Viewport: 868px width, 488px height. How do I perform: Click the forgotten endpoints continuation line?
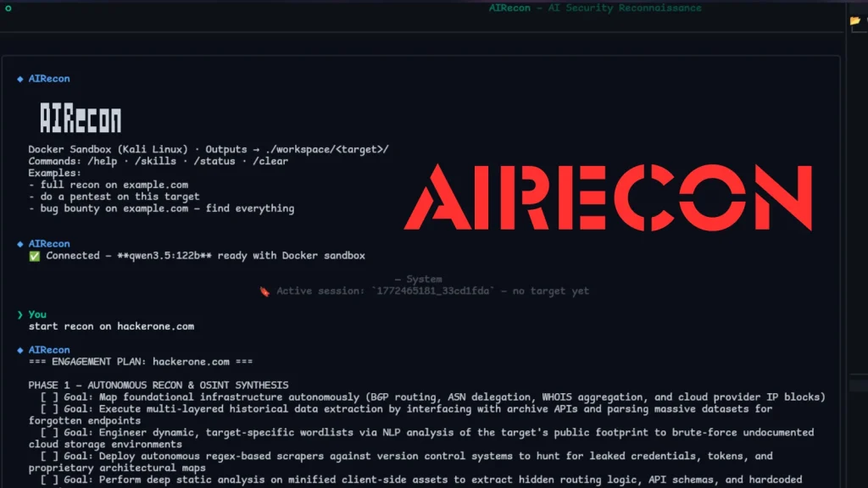85,421
